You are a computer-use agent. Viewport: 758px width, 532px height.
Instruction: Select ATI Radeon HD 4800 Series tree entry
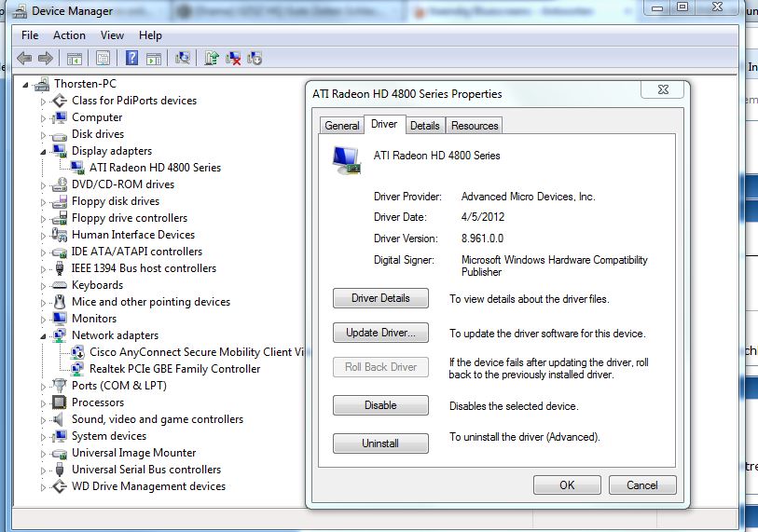(155, 168)
